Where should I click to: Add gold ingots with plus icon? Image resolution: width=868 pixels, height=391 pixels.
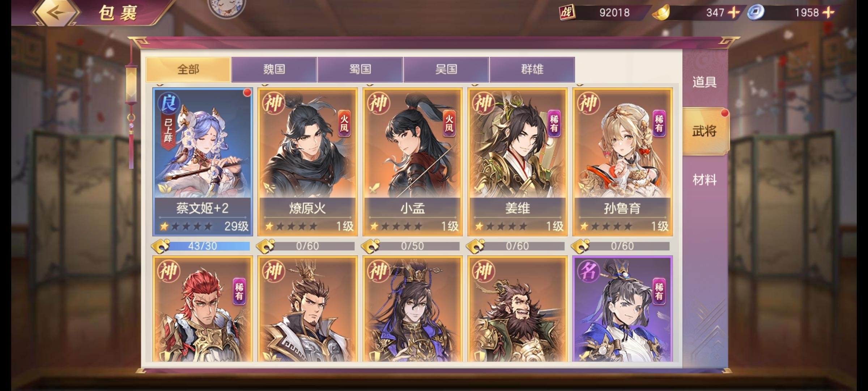click(x=733, y=12)
